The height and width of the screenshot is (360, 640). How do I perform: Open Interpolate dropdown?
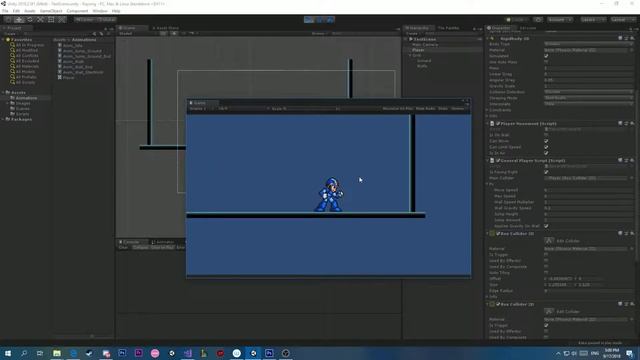point(588,104)
